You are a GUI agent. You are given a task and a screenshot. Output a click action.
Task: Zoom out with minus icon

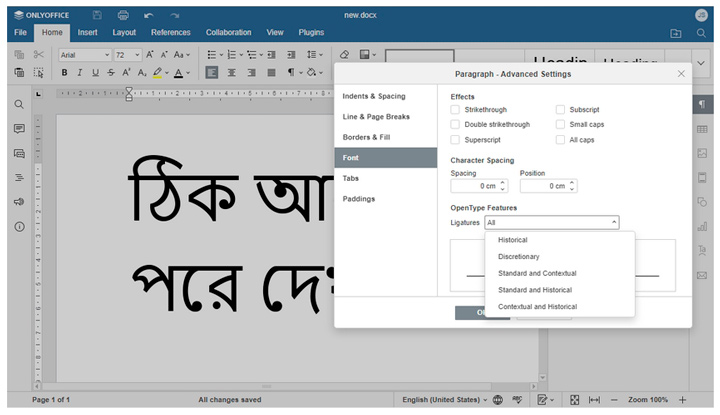(614, 400)
